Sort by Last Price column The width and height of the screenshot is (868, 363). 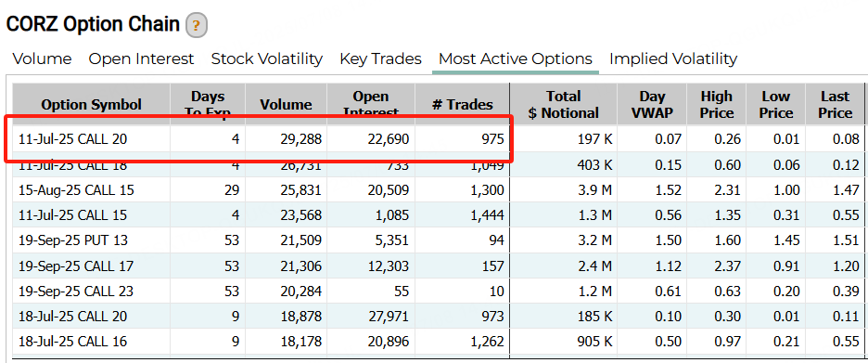[835, 104]
